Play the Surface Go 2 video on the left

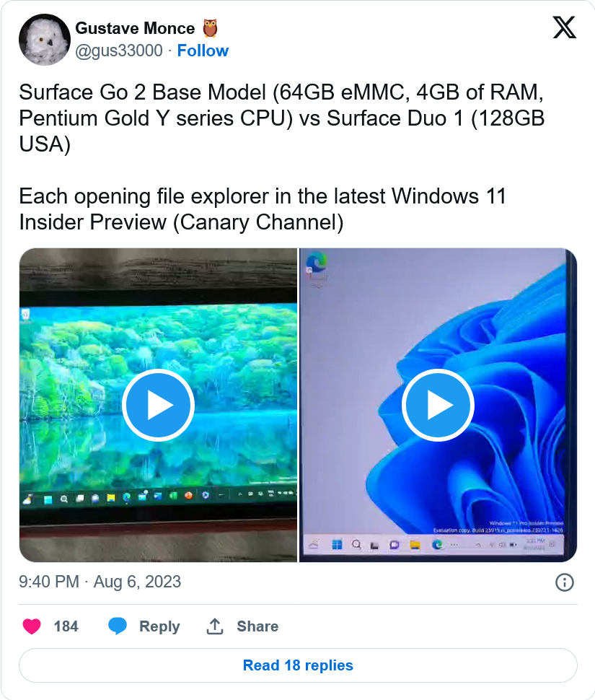tap(158, 406)
